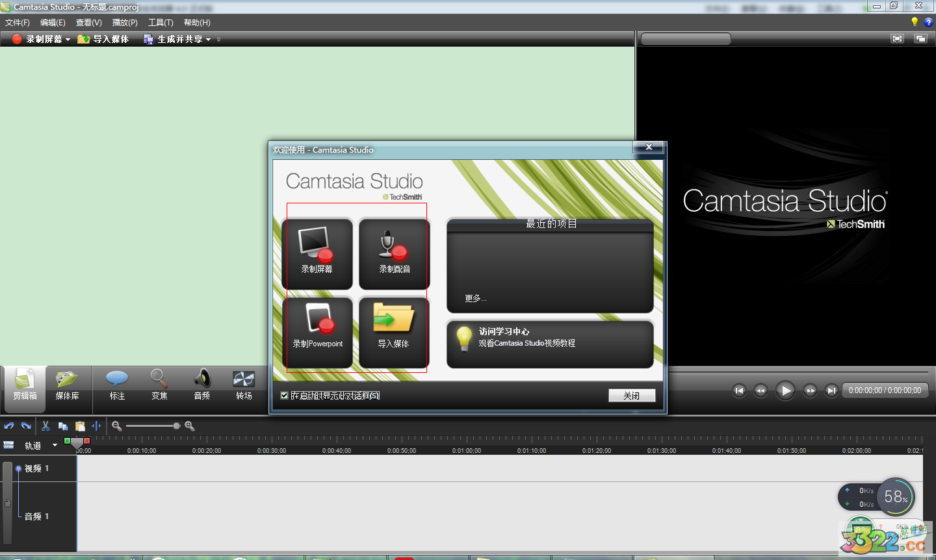Click the 58% circular system monitor widget
Image resolution: width=936 pixels, height=560 pixels.
click(x=896, y=497)
